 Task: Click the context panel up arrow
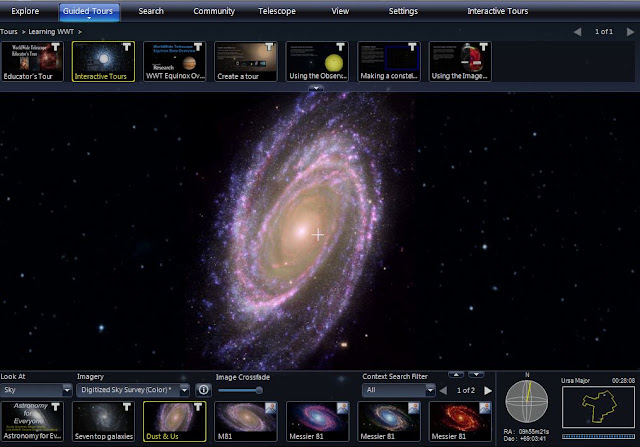coord(456,374)
